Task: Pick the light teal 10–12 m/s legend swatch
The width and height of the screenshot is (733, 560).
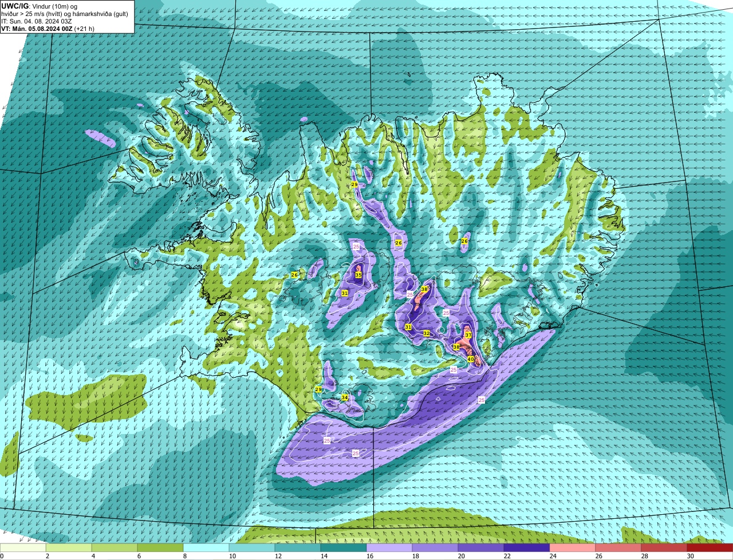Action: (252, 548)
